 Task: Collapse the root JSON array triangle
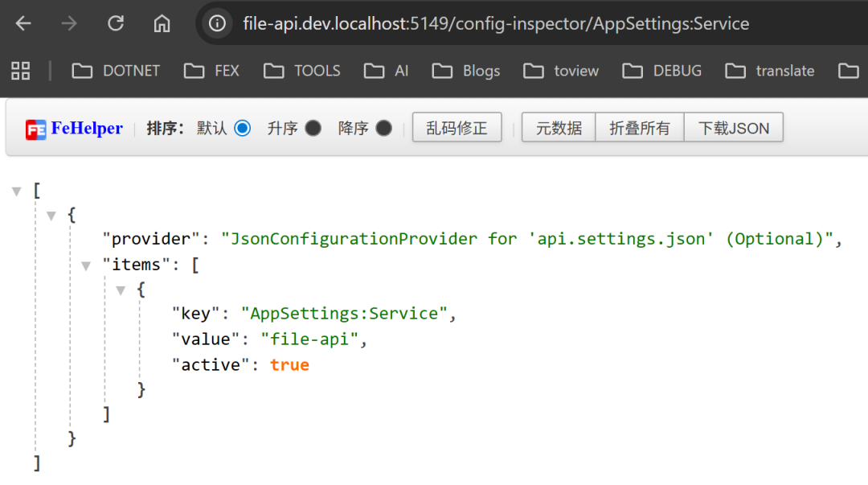pos(16,190)
